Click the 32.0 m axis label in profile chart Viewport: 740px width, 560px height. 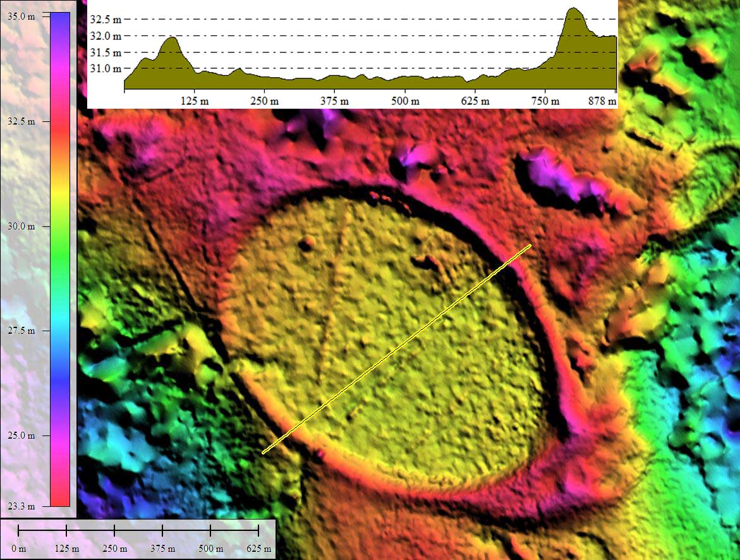[x=106, y=36]
